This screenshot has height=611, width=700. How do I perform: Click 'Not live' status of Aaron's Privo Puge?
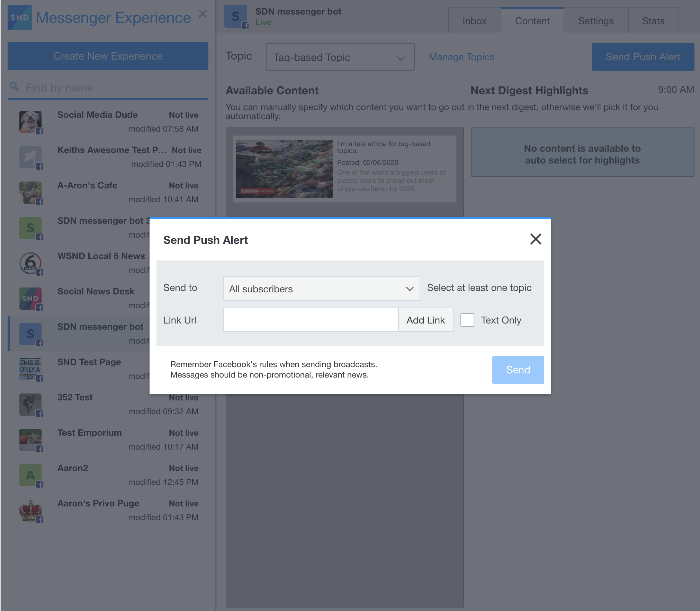coord(183,503)
